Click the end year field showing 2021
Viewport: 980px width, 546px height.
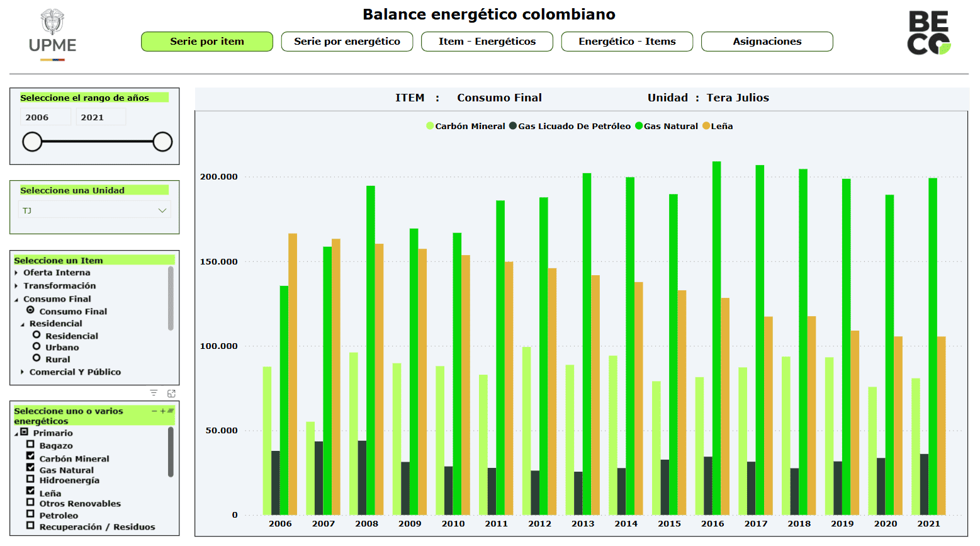pos(101,117)
